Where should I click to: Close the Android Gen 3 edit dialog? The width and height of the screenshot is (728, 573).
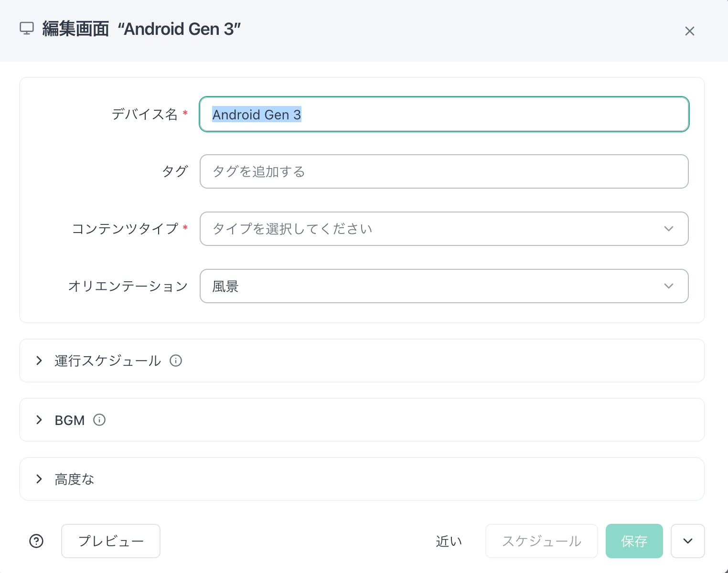pos(689,31)
